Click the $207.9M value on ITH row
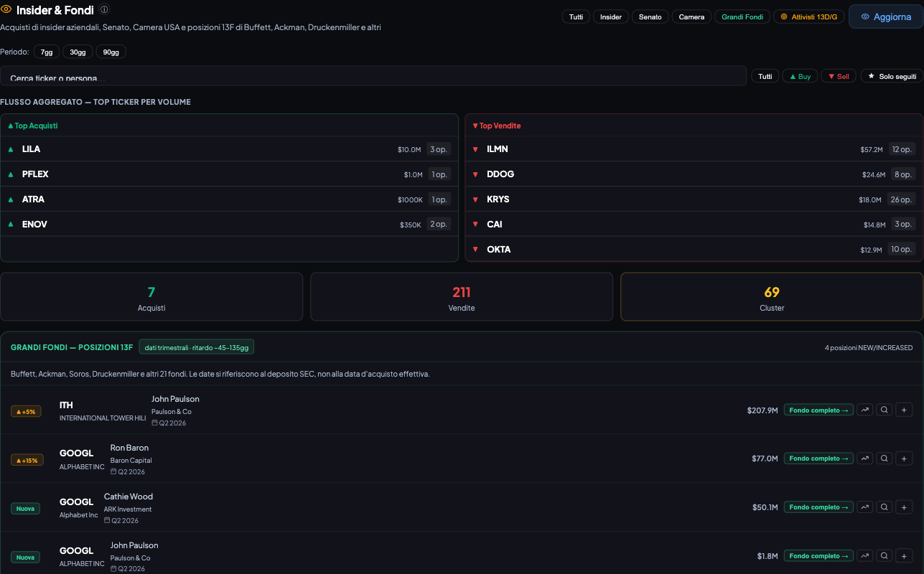924x574 pixels. point(762,410)
